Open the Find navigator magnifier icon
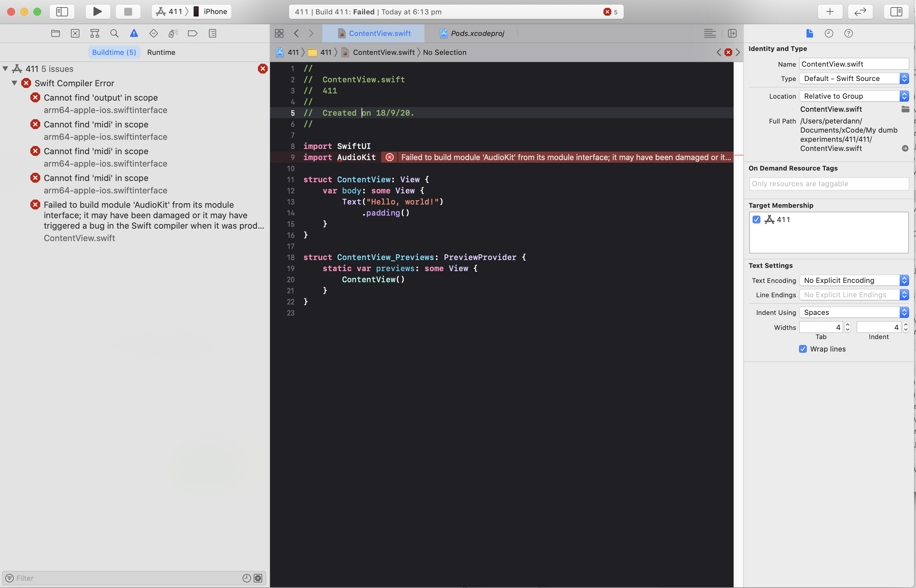The height and width of the screenshot is (588, 916). 114,33
